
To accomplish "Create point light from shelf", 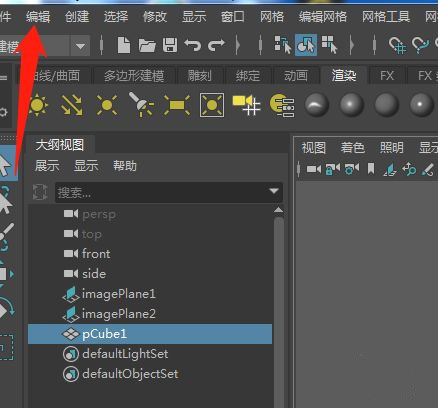I will coord(107,105).
